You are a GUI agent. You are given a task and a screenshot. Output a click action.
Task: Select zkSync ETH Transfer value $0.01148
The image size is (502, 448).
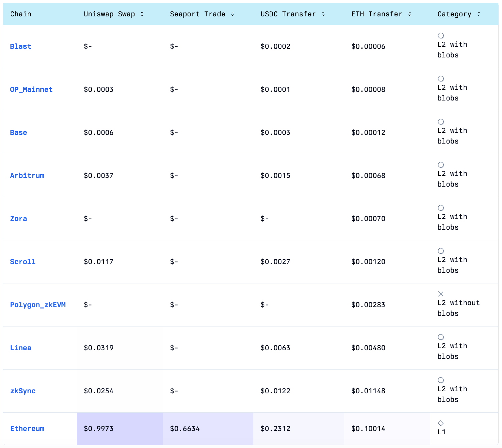click(x=368, y=391)
